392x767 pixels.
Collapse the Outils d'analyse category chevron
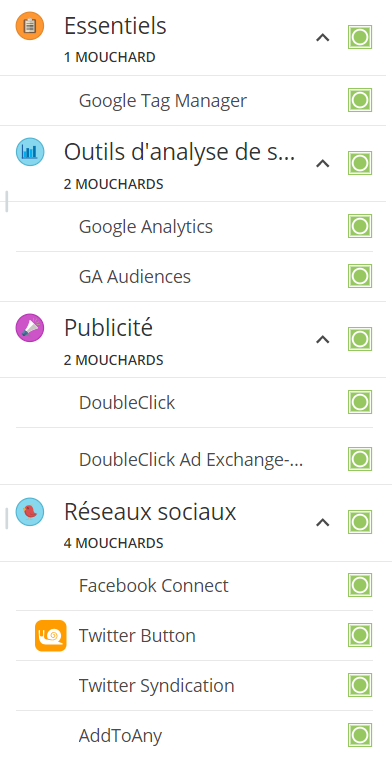pyautogui.click(x=323, y=163)
